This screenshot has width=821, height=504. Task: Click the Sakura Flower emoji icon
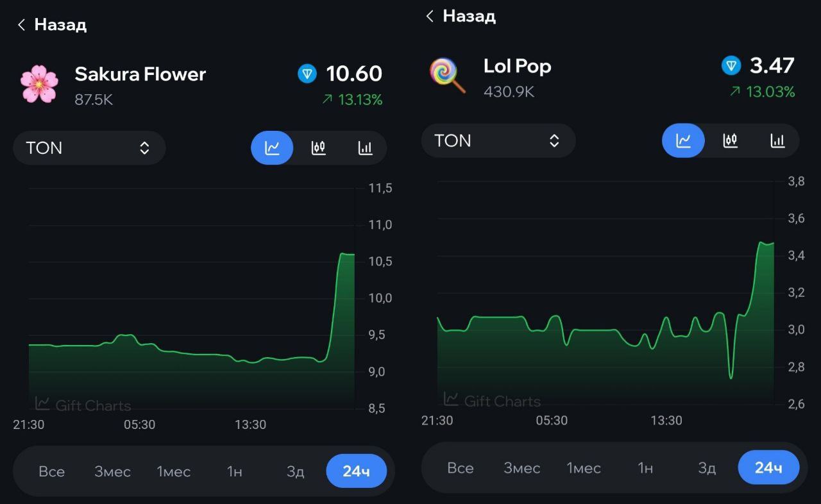39,84
